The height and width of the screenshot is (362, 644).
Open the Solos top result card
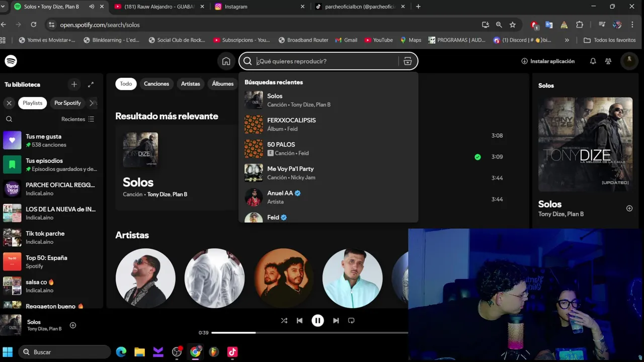pos(177,167)
